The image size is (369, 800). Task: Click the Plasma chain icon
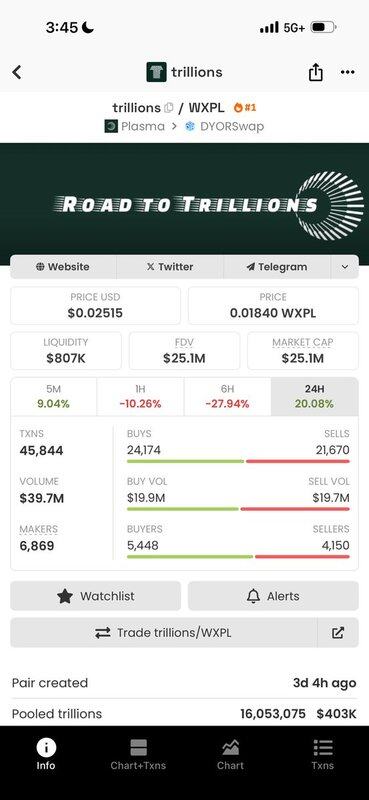click(x=111, y=126)
